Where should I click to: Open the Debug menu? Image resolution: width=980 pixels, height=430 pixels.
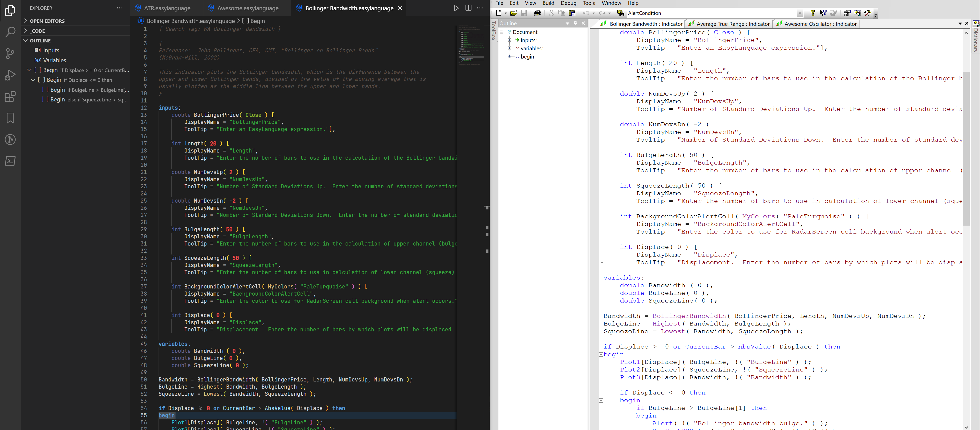(x=568, y=3)
